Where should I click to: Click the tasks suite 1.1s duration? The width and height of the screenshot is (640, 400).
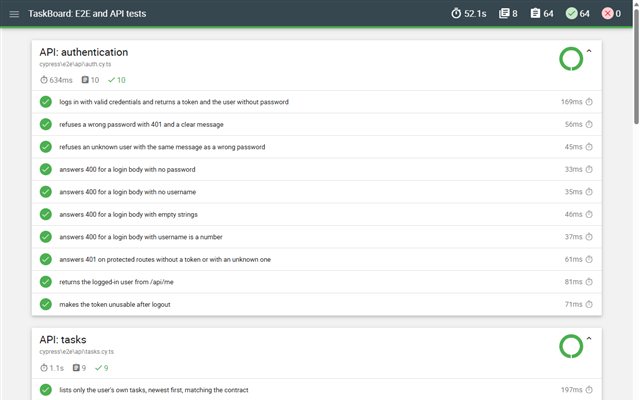click(x=52, y=368)
